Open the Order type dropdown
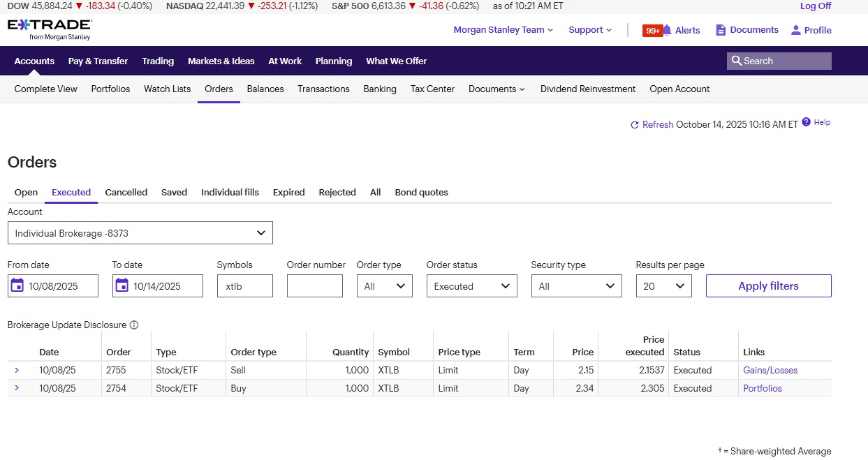 coord(384,286)
